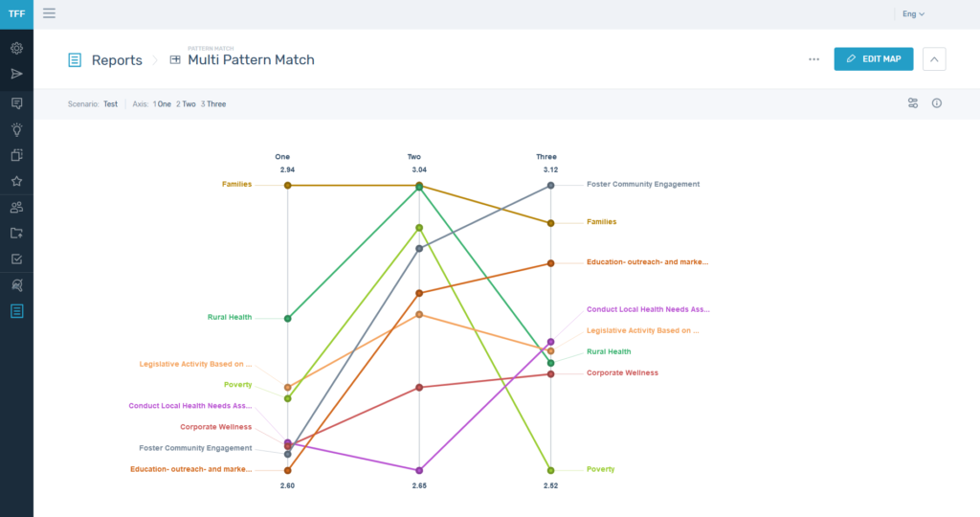The height and width of the screenshot is (517, 980).
Task: Open the star favorites icon
Action: click(16, 181)
